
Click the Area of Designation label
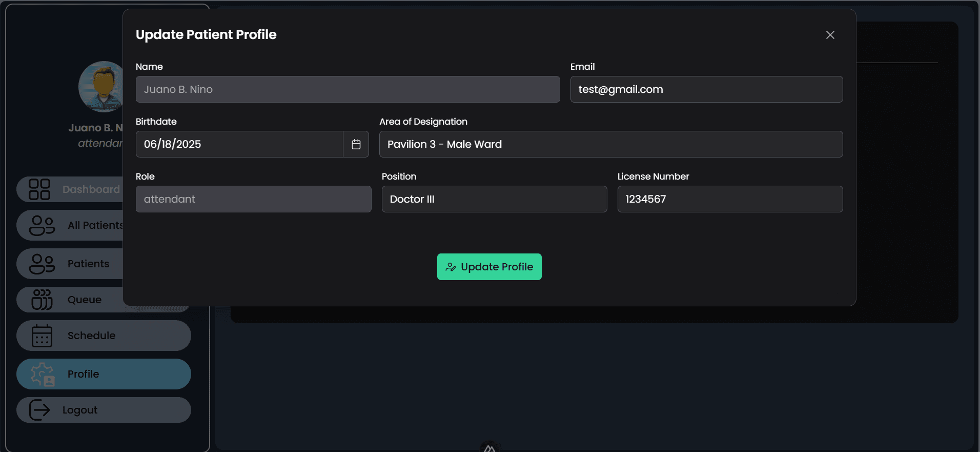(x=423, y=122)
